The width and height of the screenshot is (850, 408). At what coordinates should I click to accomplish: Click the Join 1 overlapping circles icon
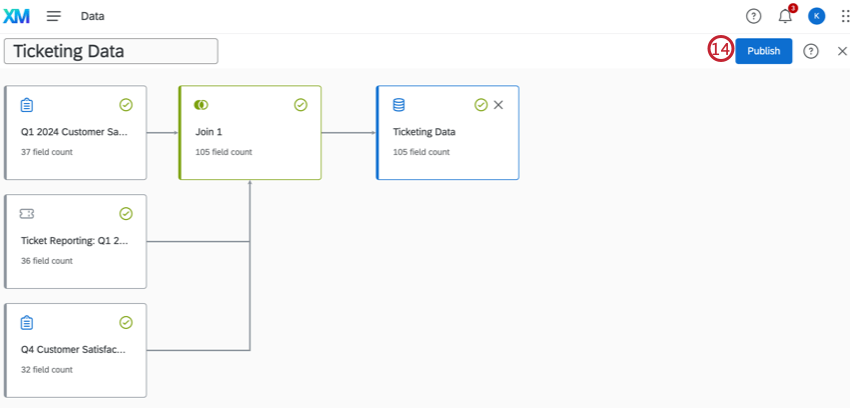point(201,105)
